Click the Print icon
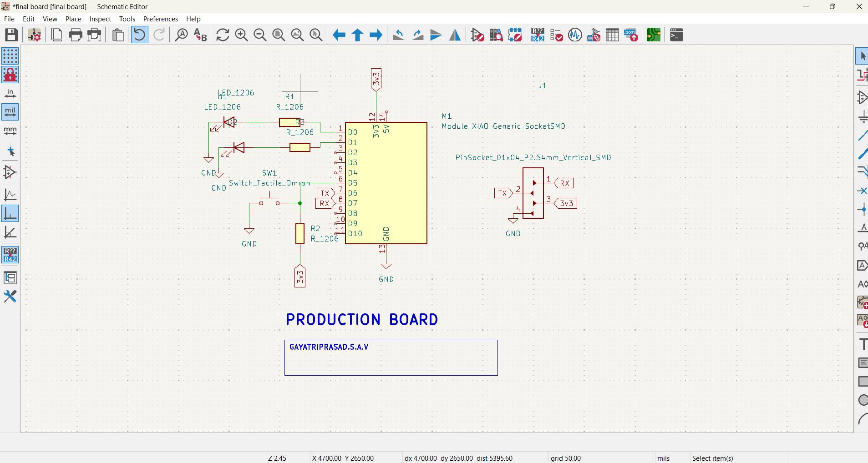The image size is (868, 463). [x=75, y=35]
